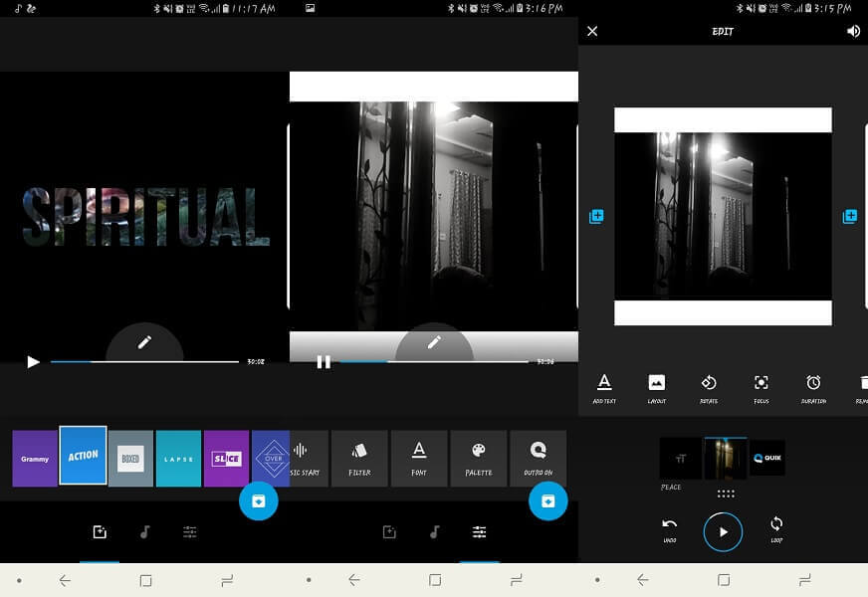Tap Android back button under themes screen
The image size is (868, 597).
pyautogui.click(x=65, y=580)
